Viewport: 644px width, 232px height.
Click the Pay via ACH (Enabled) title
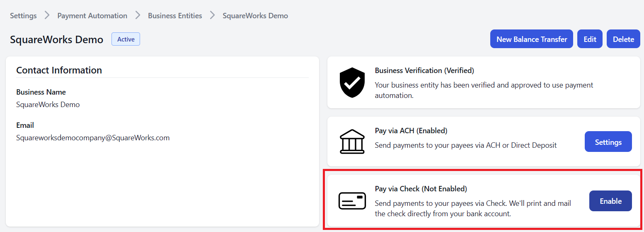click(x=411, y=131)
